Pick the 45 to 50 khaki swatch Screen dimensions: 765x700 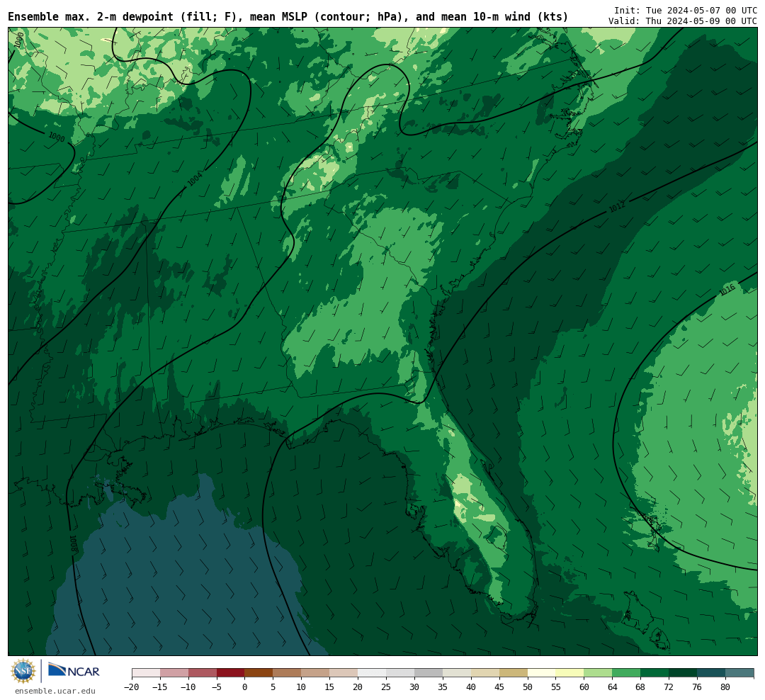click(x=514, y=673)
